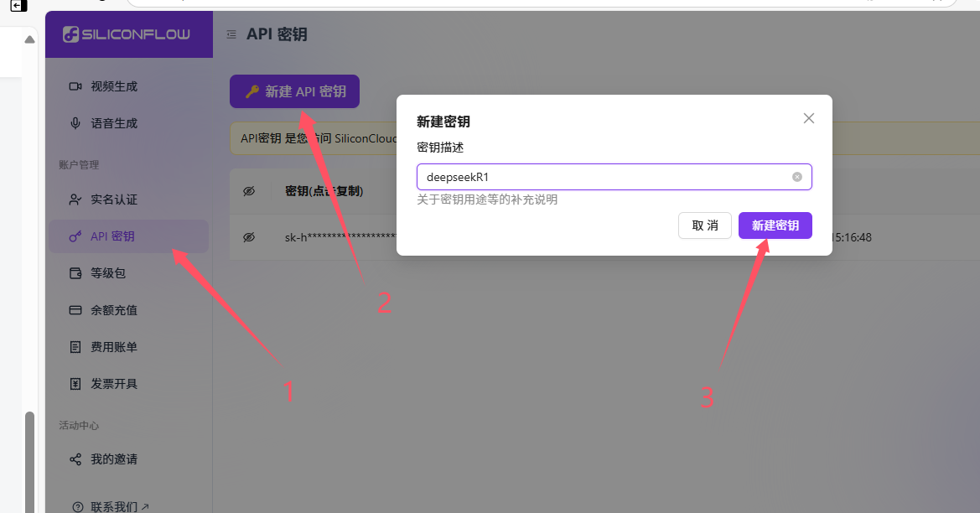The height and width of the screenshot is (513, 980).
Task: Toggle visibility eye icon in table header
Action: click(249, 191)
